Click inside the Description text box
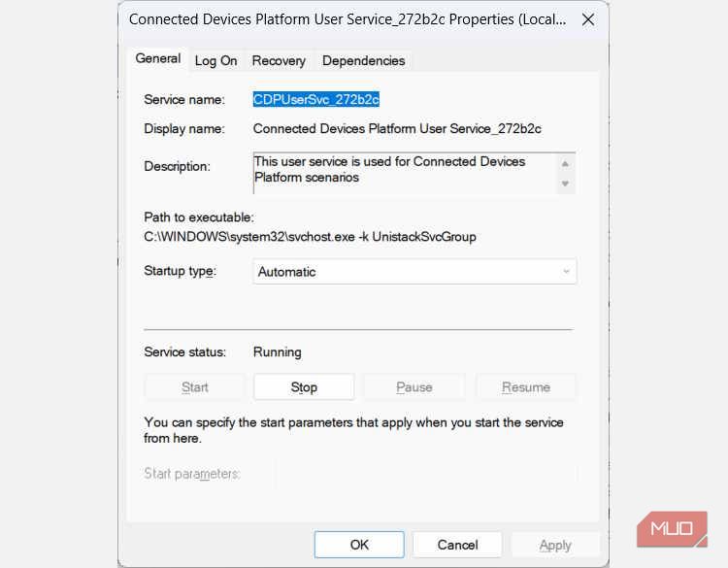The height and width of the screenshot is (568, 728). point(403,170)
